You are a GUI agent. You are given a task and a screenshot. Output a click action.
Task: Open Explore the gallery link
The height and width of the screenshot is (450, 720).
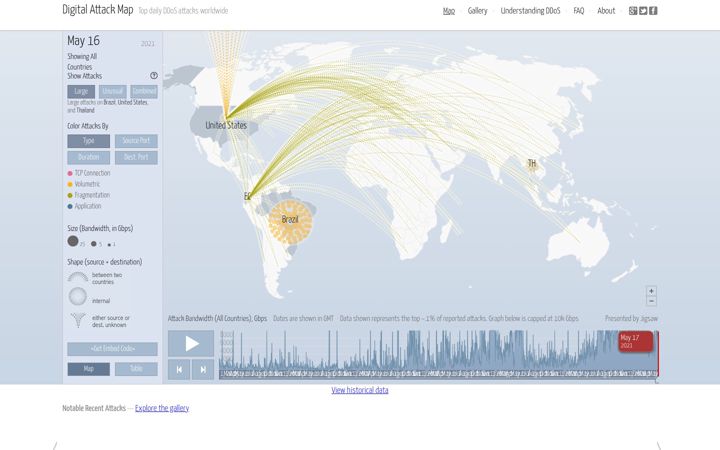pyautogui.click(x=162, y=408)
